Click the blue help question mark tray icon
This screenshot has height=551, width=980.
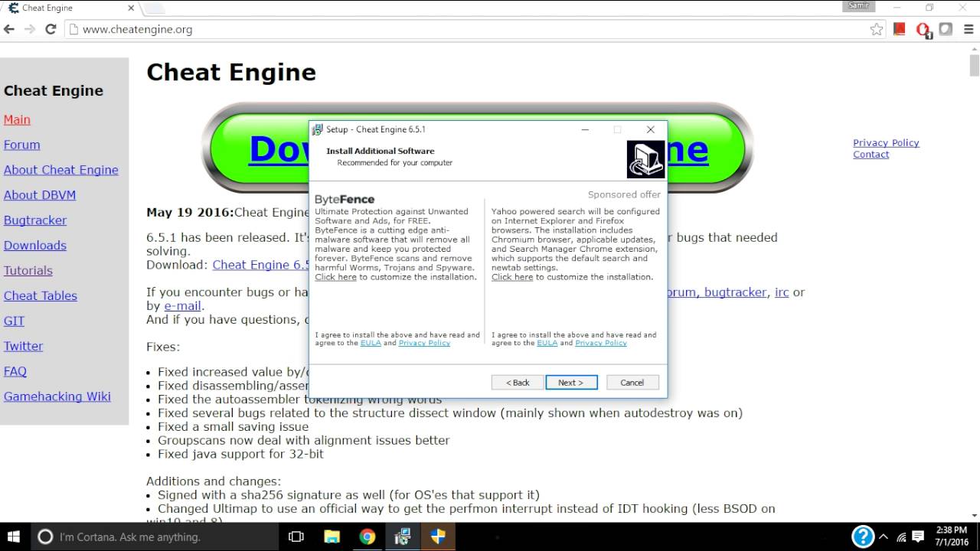point(863,536)
